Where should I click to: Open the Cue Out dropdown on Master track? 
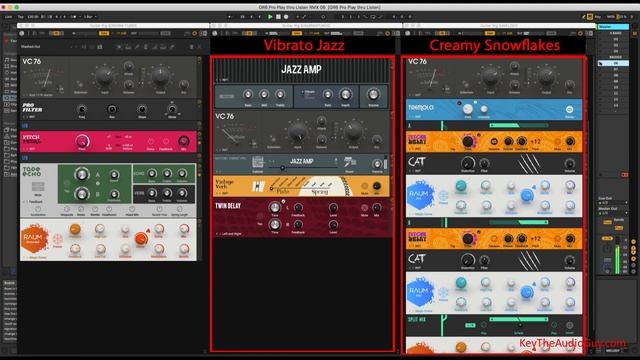tap(613, 202)
